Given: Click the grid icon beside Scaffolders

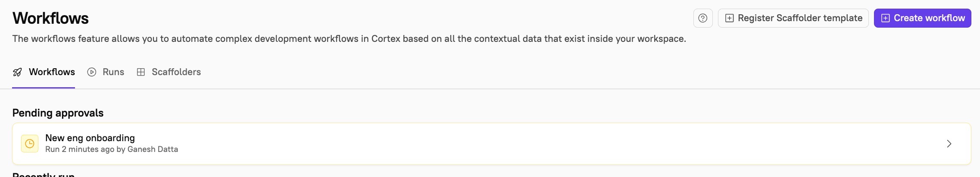Looking at the screenshot, I should pos(141,72).
